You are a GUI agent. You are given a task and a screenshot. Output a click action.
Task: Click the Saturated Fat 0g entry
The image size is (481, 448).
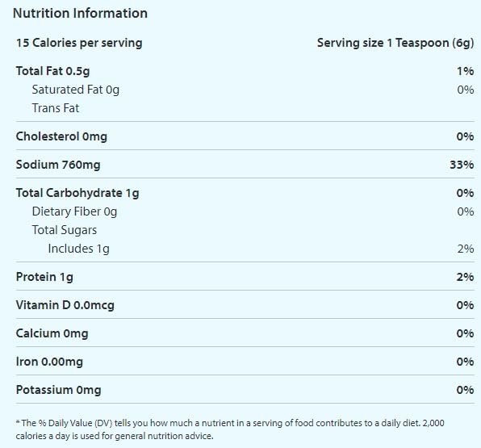coord(76,90)
